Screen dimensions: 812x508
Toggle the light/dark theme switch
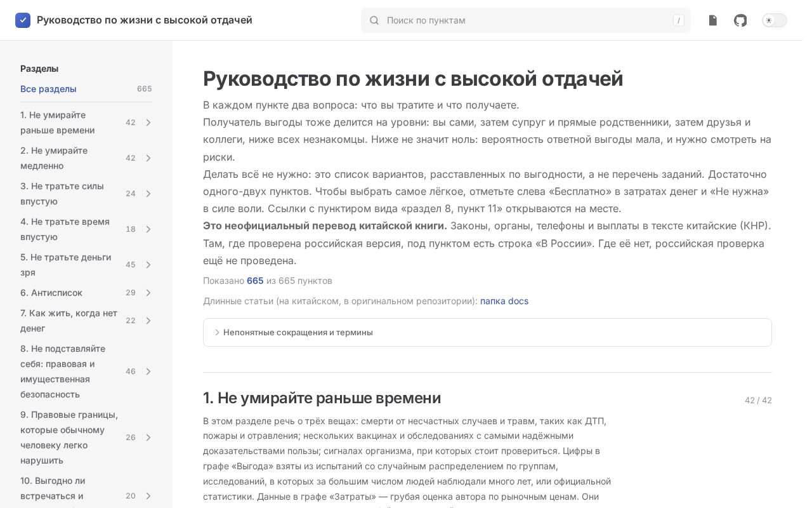[x=775, y=20]
